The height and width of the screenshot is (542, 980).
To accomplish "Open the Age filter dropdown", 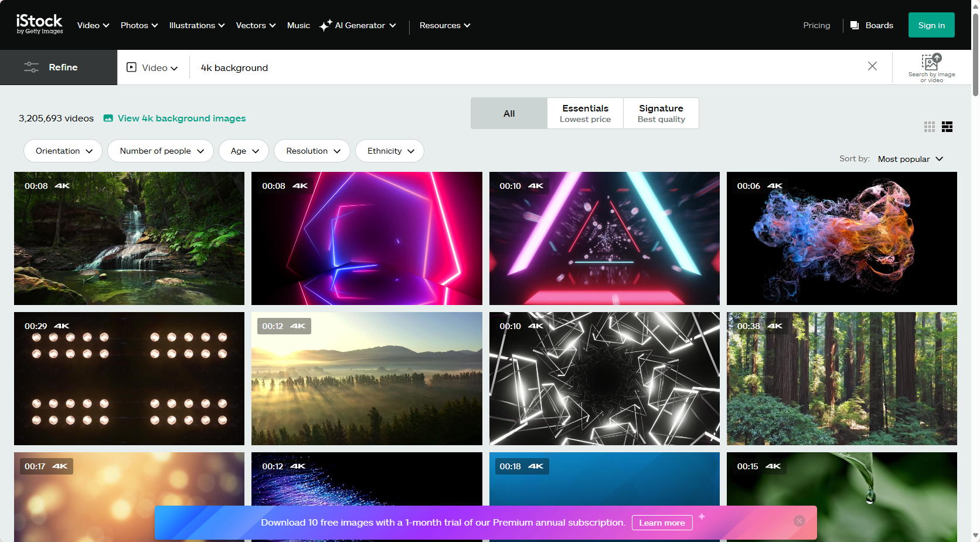I will 244,151.
